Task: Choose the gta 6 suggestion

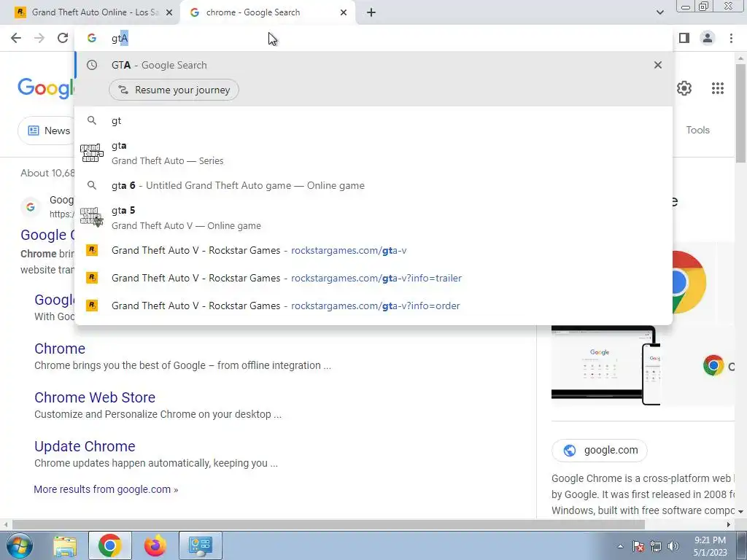Action: point(373,185)
